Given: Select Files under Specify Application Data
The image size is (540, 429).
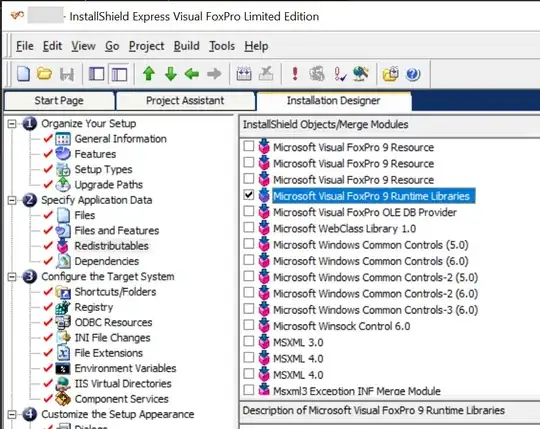Looking at the screenshot, I should click(85, 216).
